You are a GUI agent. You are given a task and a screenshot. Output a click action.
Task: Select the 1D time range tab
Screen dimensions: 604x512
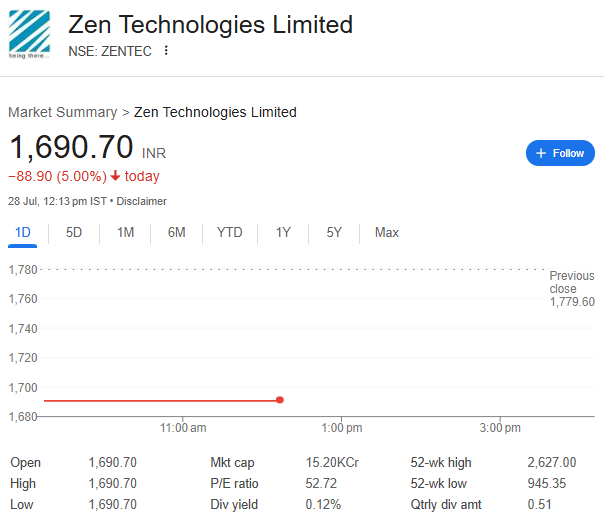click(x=23, y=233)
